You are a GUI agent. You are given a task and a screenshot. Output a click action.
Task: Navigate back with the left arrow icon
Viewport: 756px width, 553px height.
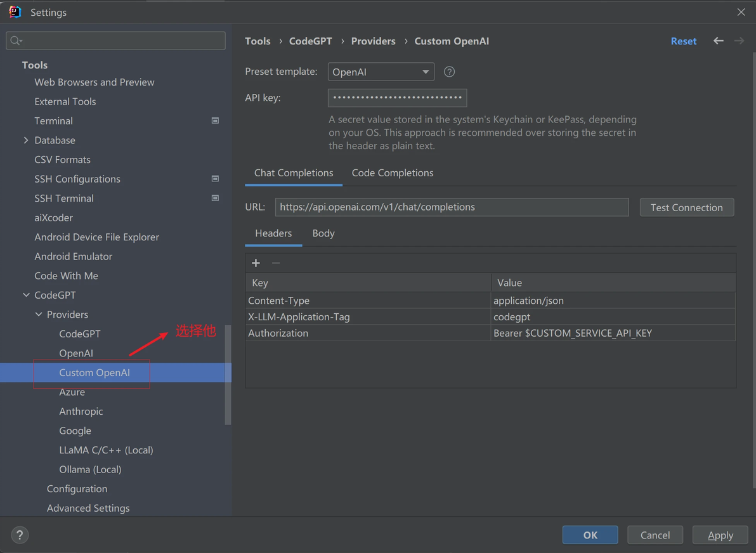[x=718, y=41]
